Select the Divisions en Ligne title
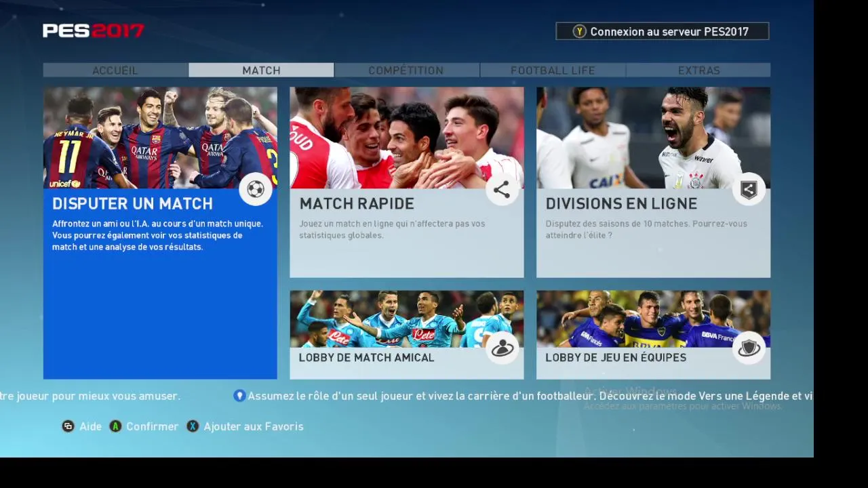 point(622,204)
